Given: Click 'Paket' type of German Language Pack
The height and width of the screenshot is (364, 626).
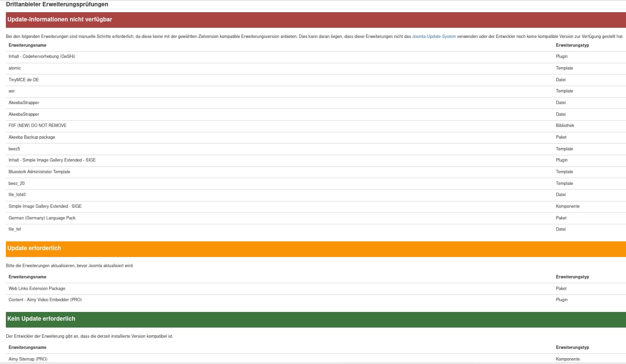Looking at the screenshot, I should (x=561, y=218).
